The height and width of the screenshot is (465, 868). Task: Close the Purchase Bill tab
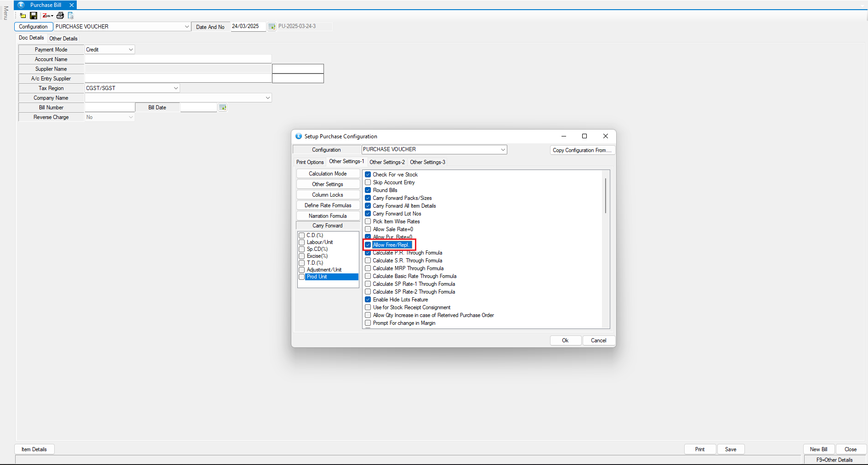point(72,5)
